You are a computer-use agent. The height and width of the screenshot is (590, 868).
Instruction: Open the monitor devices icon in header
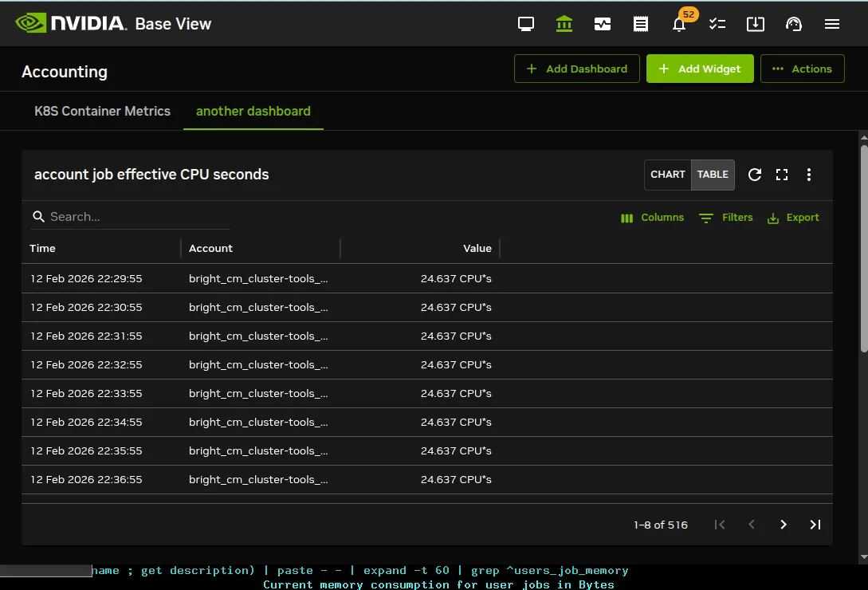coord(526,24)
